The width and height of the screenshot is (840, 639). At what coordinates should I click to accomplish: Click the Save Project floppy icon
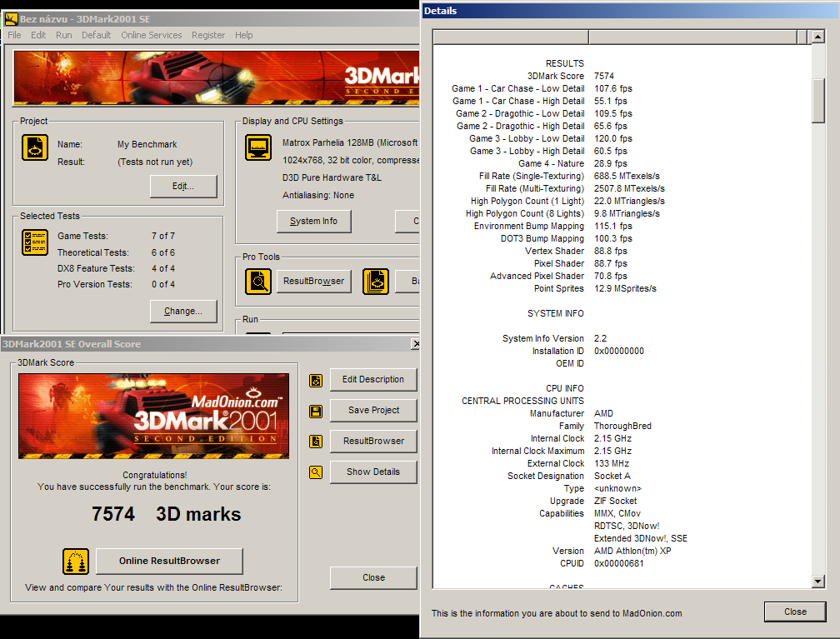(316, 411)
